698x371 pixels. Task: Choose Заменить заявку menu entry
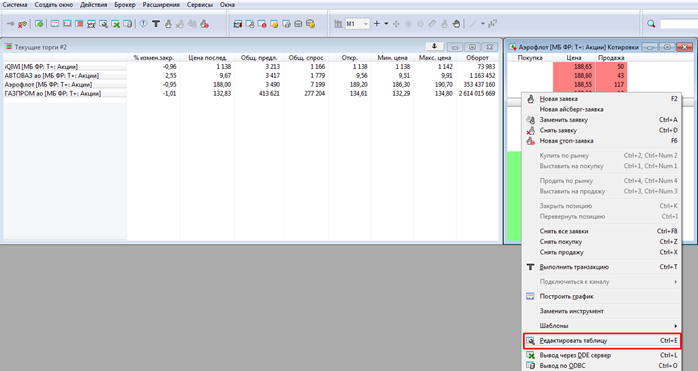click(x=602, y=120)
